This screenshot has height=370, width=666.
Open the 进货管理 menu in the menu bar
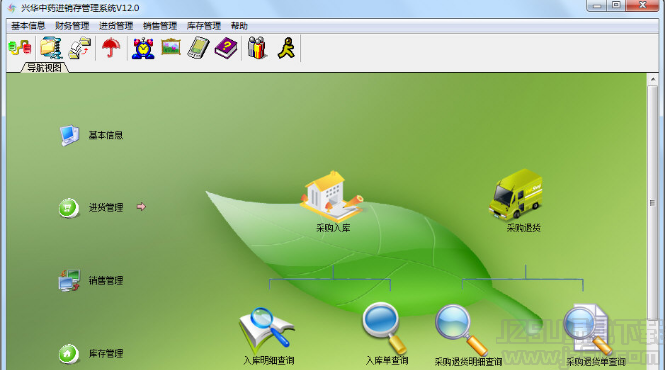[116, 26]
